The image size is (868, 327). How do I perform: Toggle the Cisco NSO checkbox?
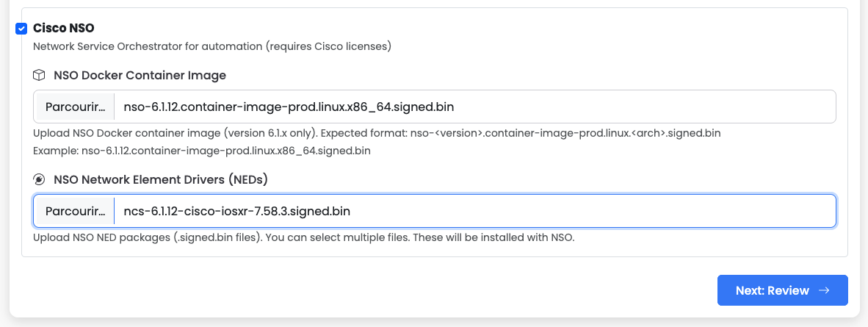click(21, 29)
